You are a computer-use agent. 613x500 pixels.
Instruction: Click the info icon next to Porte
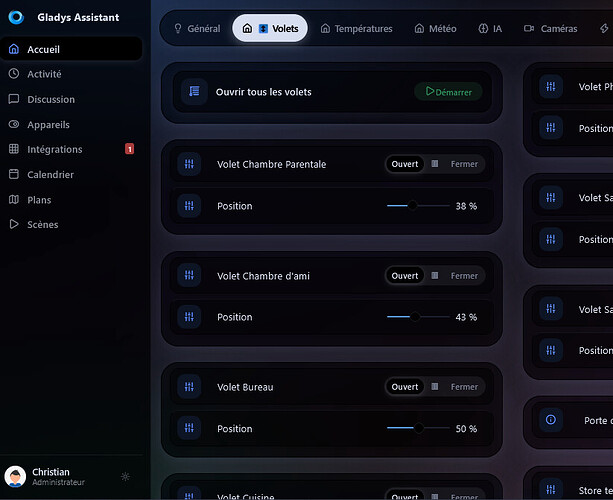coord(551,420)
